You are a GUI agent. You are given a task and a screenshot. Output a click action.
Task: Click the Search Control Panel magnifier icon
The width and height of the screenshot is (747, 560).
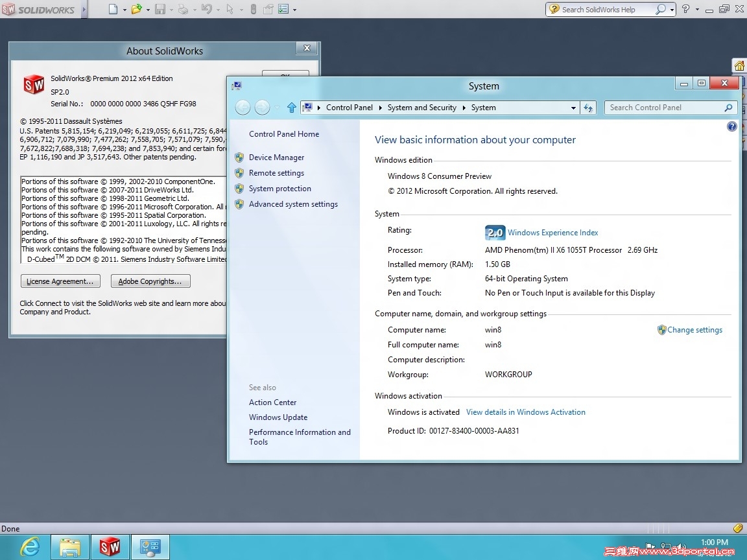(x=728, y=108)
